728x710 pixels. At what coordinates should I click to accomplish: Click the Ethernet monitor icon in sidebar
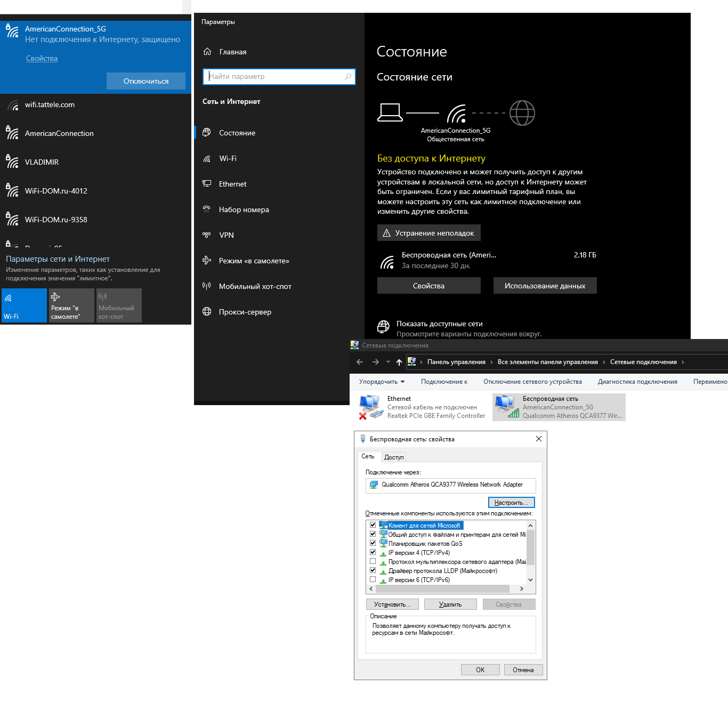[207, 184]
